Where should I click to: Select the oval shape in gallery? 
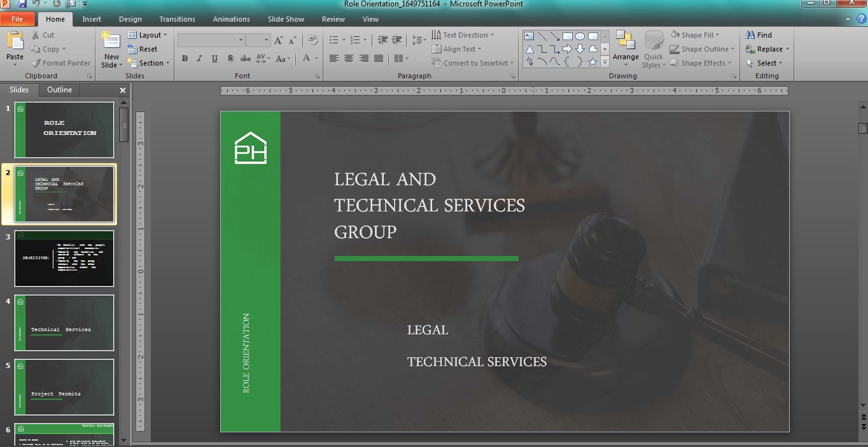click(580, 36)
